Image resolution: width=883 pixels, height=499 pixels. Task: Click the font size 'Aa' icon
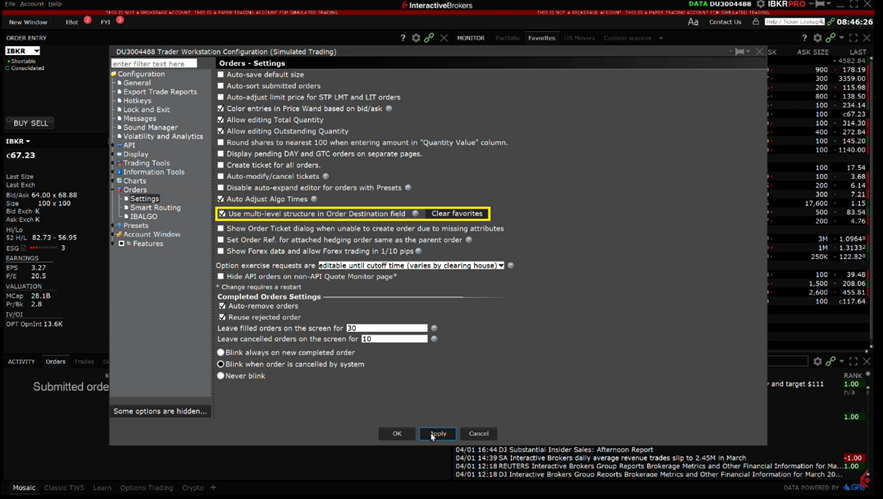pos(693,21)
